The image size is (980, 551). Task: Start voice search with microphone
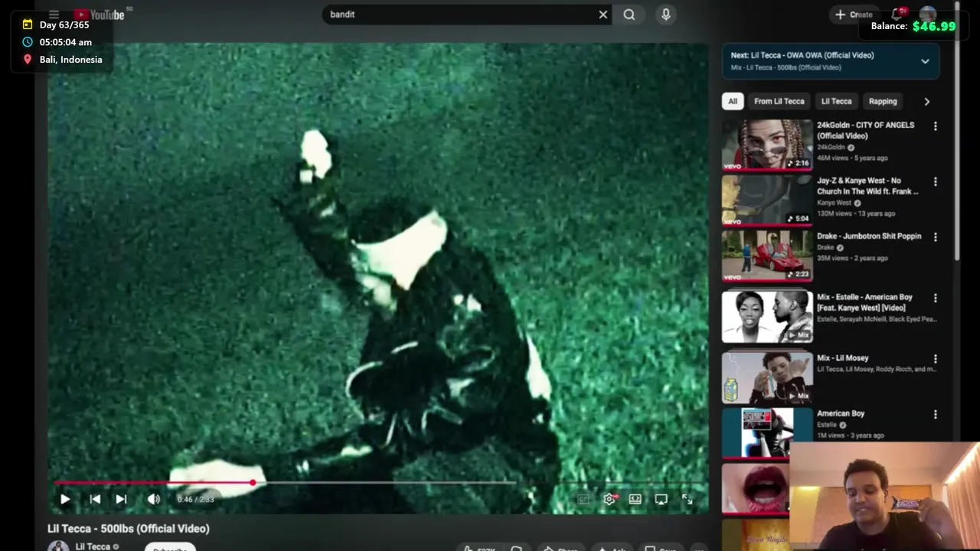(666, 15)
